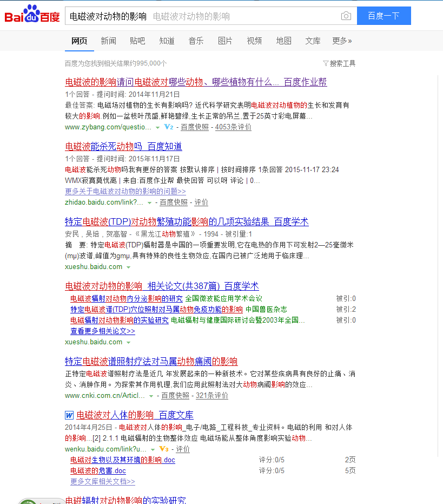Open the 更多» menu in navigation
Viewport: 443px width, 504px height.
[342, 41]
